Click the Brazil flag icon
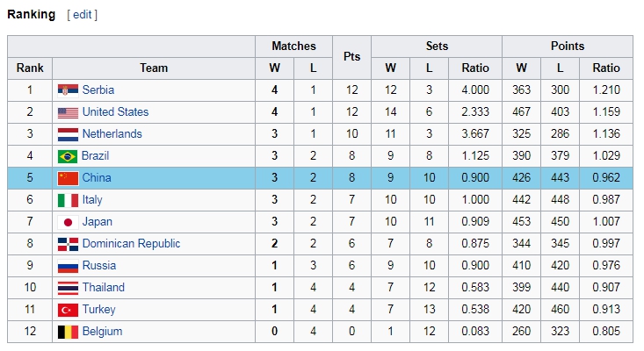The width and height of the screenshot is (644, 351). 68,156
